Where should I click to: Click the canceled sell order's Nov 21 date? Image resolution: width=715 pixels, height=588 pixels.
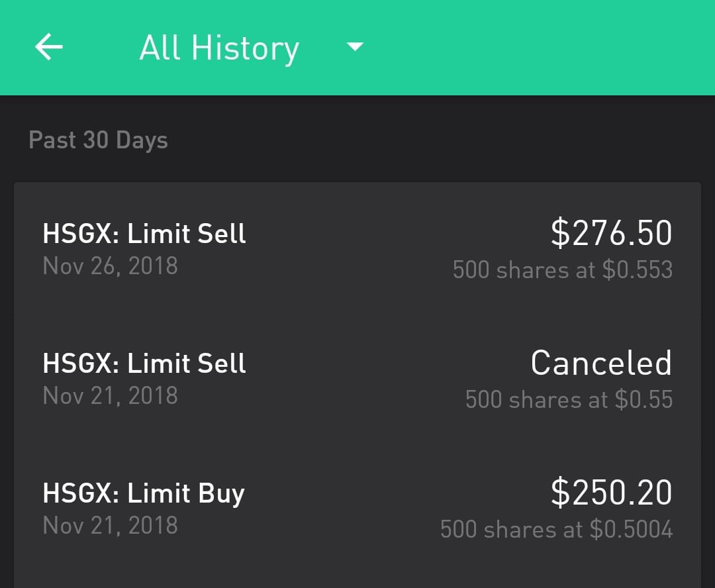[111, 396]
